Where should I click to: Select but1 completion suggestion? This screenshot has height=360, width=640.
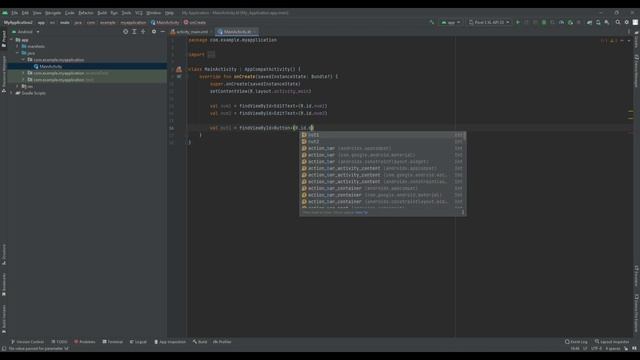382,135
